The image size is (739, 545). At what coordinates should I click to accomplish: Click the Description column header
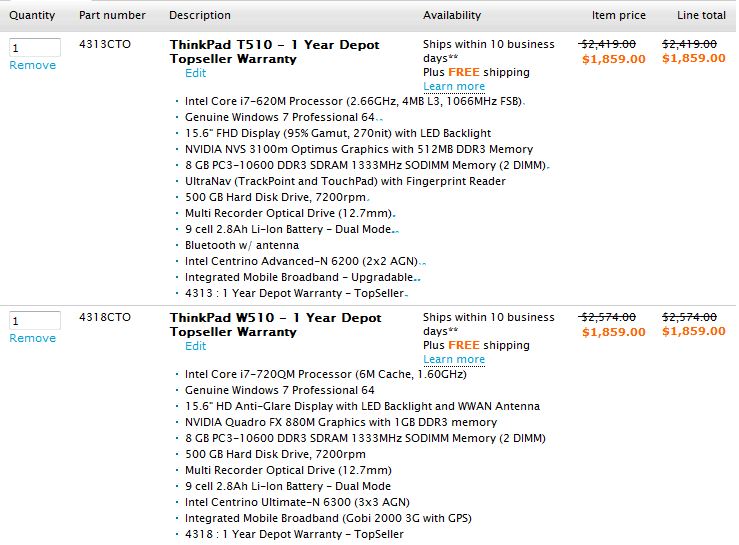[200, 15]
